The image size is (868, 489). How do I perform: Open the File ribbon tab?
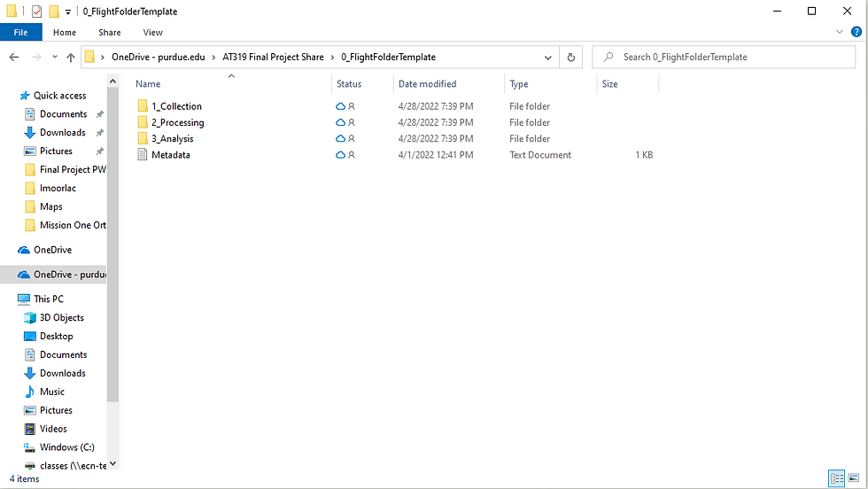[21, 32]
